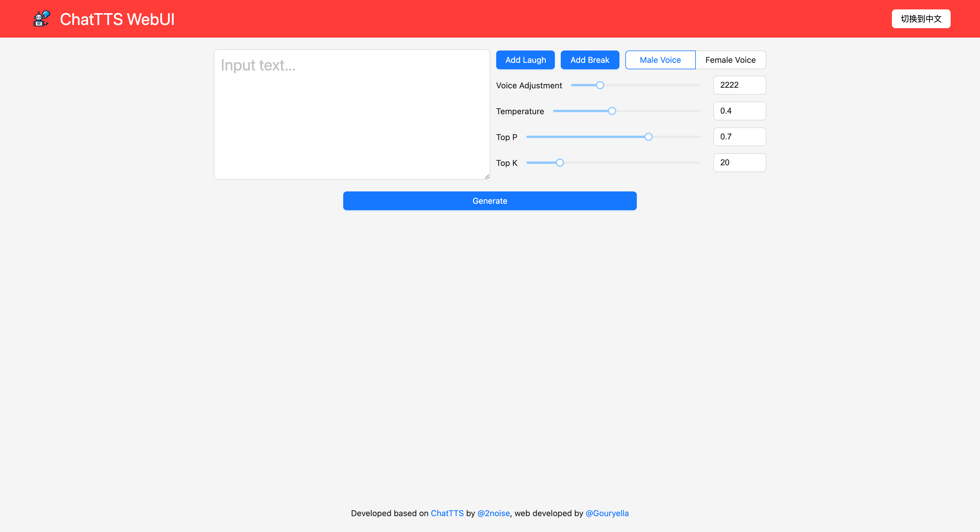
Task: Click the Input text area
Action: (351, 114)
